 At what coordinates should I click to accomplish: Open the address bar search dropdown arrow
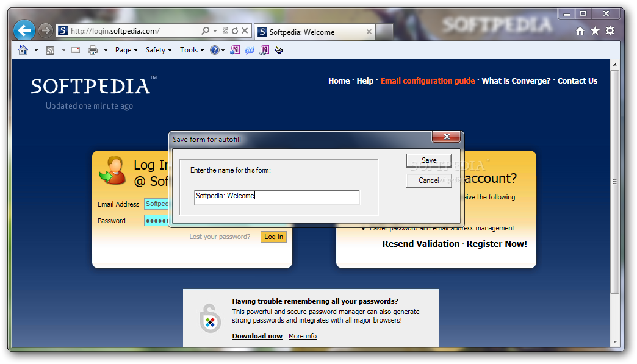click(215, 31)
